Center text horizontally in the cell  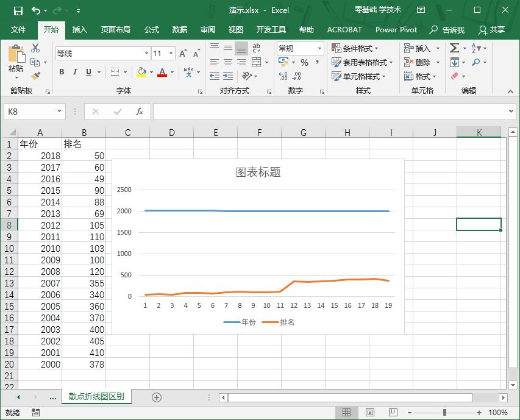point(228,62)
